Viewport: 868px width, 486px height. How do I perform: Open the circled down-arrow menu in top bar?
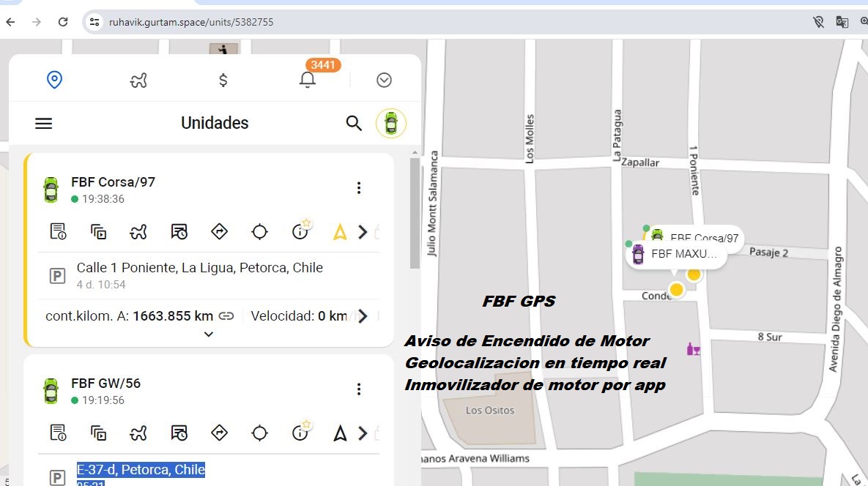[384, 80]
